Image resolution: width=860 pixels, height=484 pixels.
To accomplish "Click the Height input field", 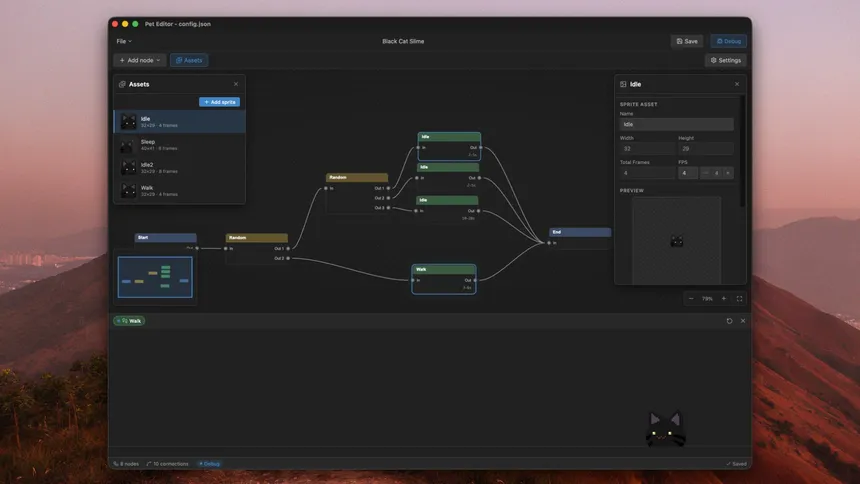I will 705,149.
